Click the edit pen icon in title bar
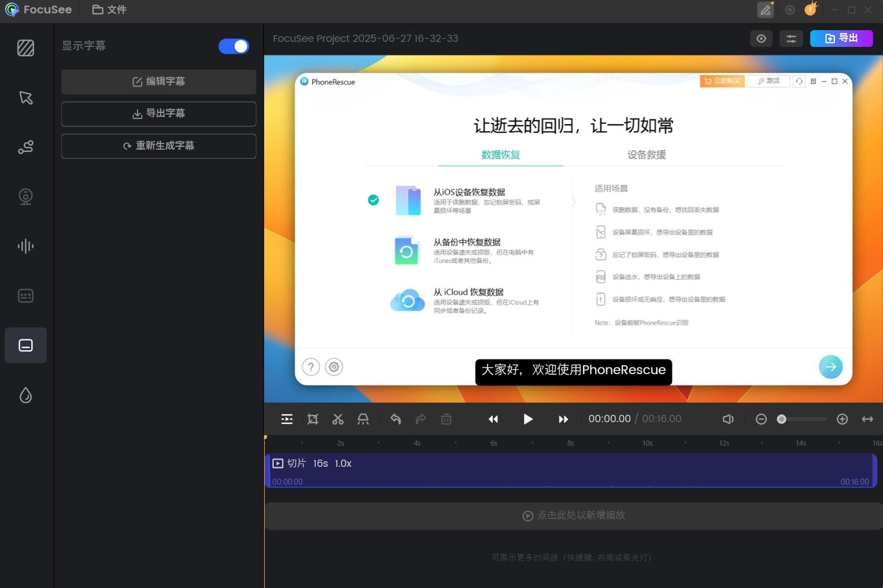 (x=765, y=9)
